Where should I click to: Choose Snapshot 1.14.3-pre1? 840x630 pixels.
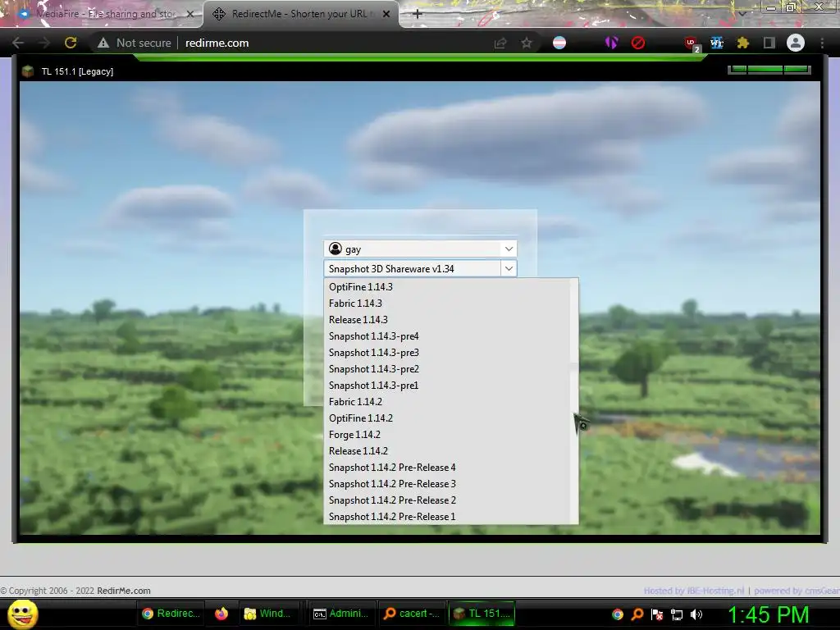(x=447, y=386)
